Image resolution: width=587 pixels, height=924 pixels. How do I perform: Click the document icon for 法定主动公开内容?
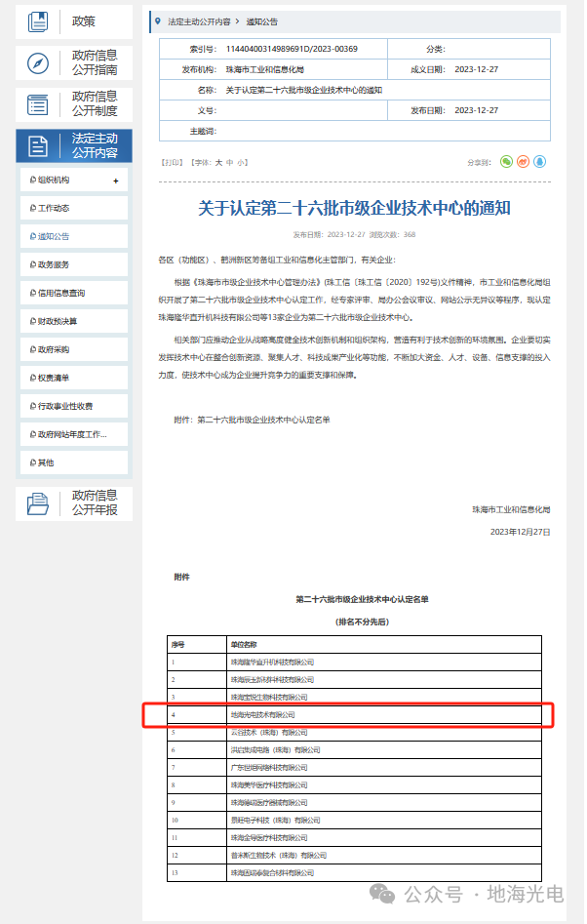click(38, 146)
